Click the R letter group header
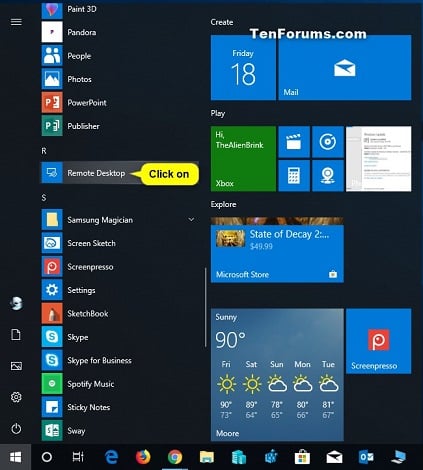This screenshot has height=470, width=423. point(44,151)
